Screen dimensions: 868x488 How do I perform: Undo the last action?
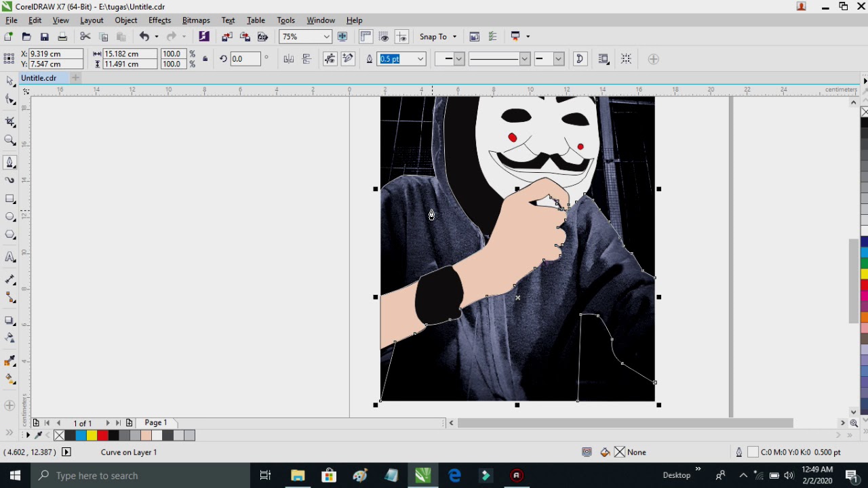[144, 37]
